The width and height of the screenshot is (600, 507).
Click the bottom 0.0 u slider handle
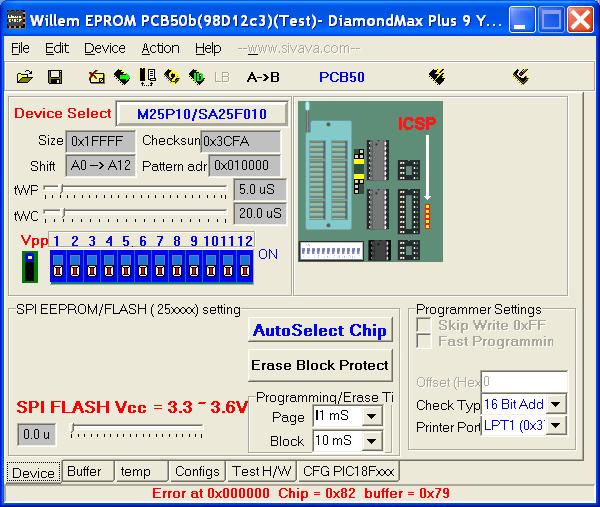(x=73, y=428)
